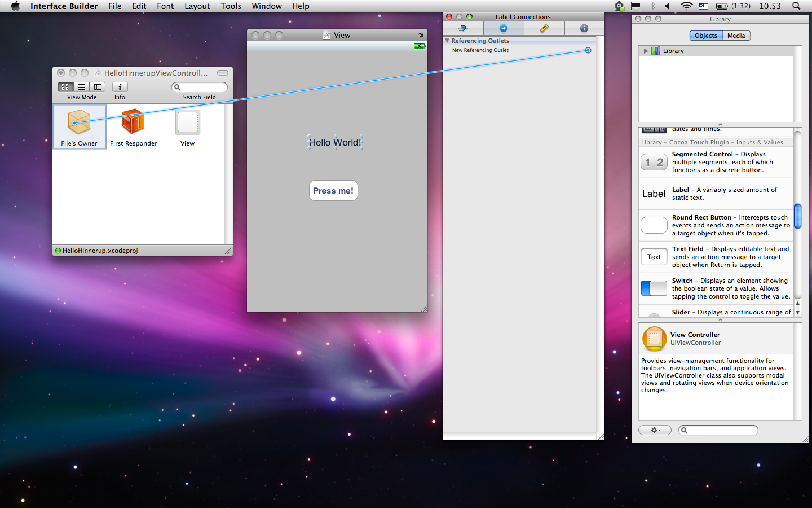
Task: Click the UIViewController class name text
Action: [x=695, y=343]
